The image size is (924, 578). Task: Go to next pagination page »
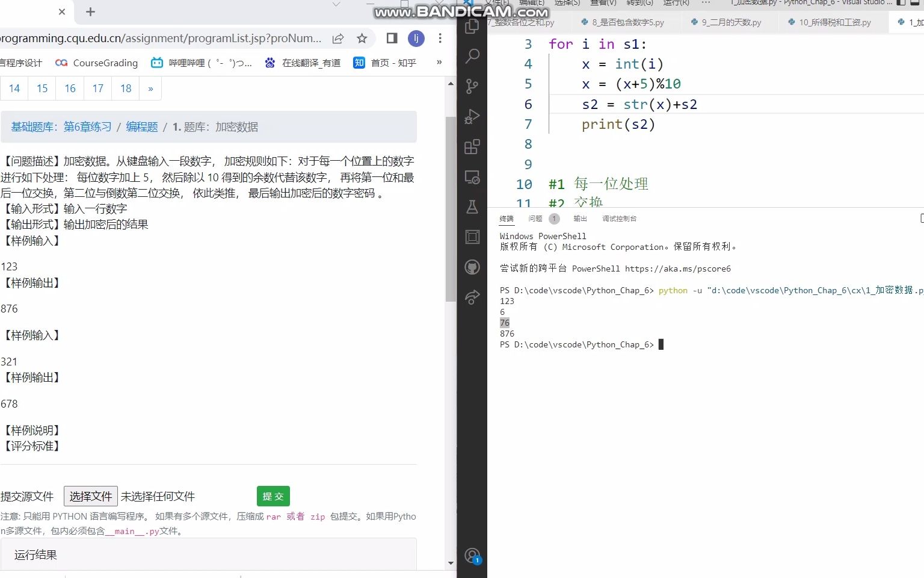click(x=150, y=89)
